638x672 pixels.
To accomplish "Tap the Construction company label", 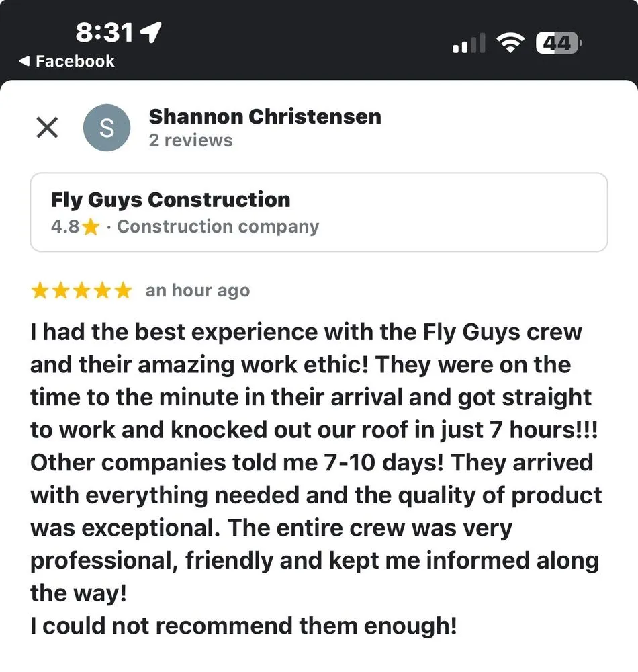I will click(x=218, y=227).
